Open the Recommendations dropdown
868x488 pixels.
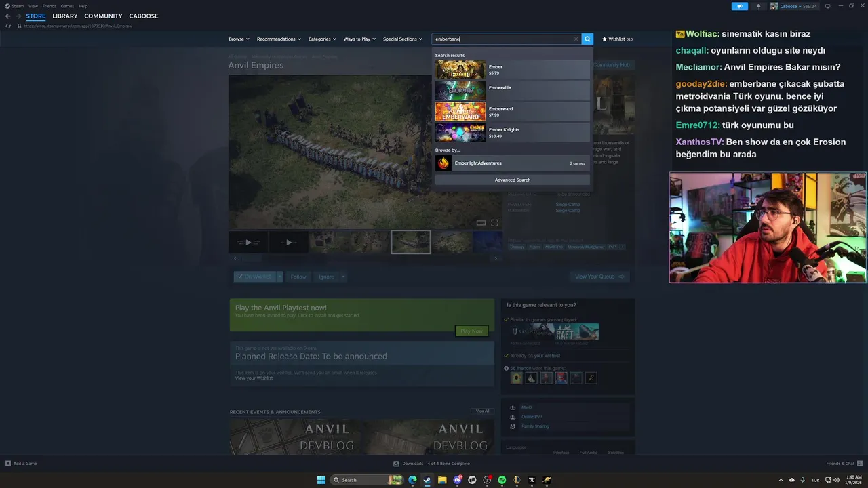(279, 39)
